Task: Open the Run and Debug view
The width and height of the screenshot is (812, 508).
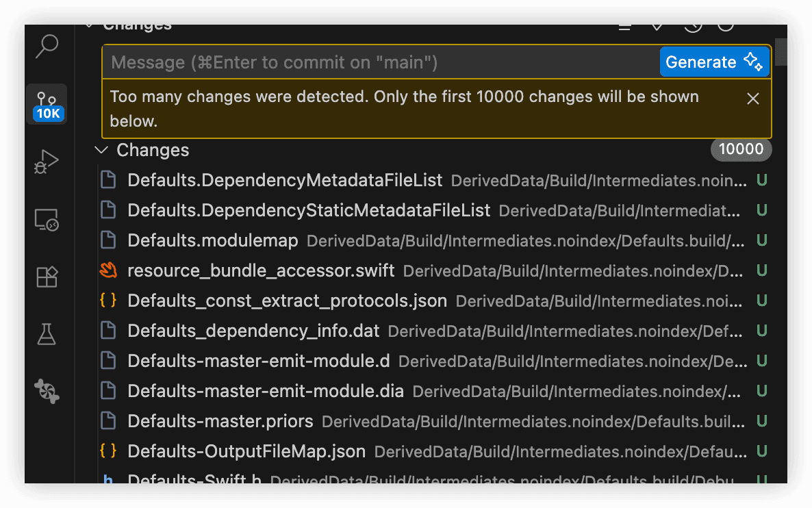Action: pyautogui.click(x=47, y=162)
